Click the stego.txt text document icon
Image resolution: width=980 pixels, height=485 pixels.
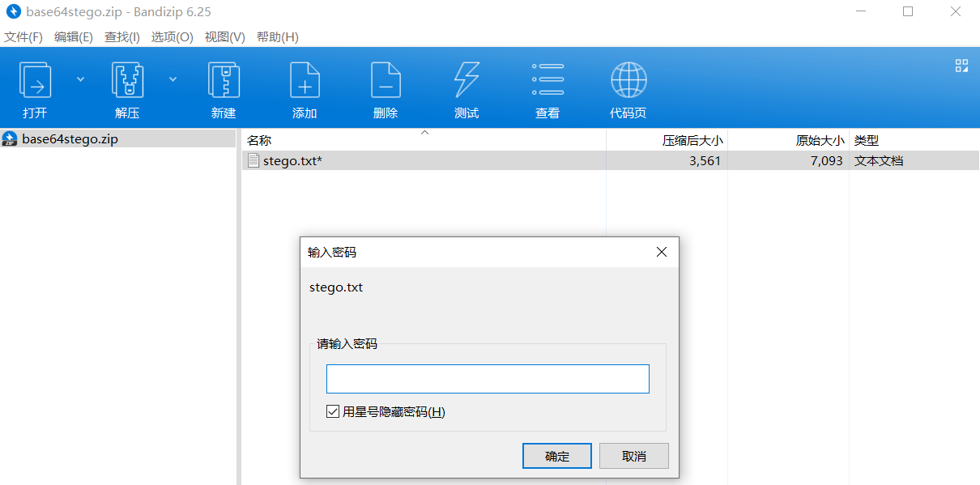click(x=254, y=160)
